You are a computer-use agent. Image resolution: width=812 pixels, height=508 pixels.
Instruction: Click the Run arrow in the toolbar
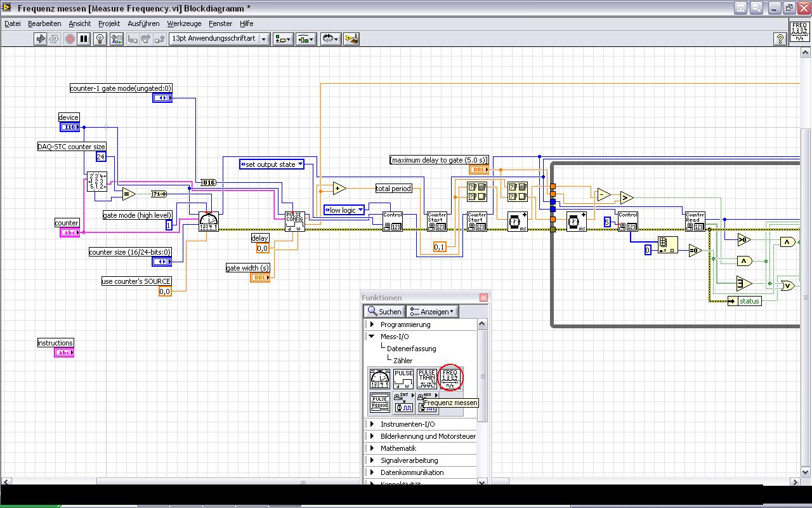[x=41, y=39]
